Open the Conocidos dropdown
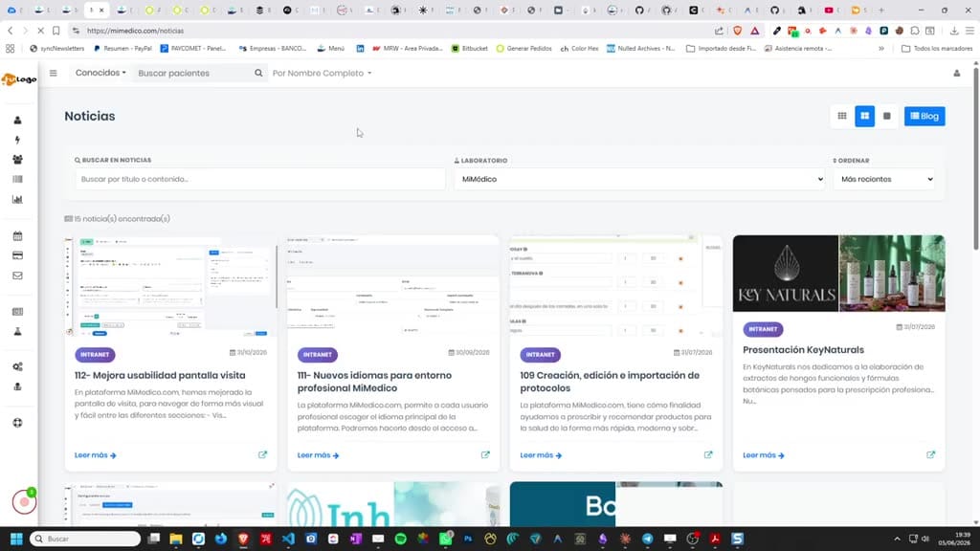The image size is (980, 551). tap(100, 73)
